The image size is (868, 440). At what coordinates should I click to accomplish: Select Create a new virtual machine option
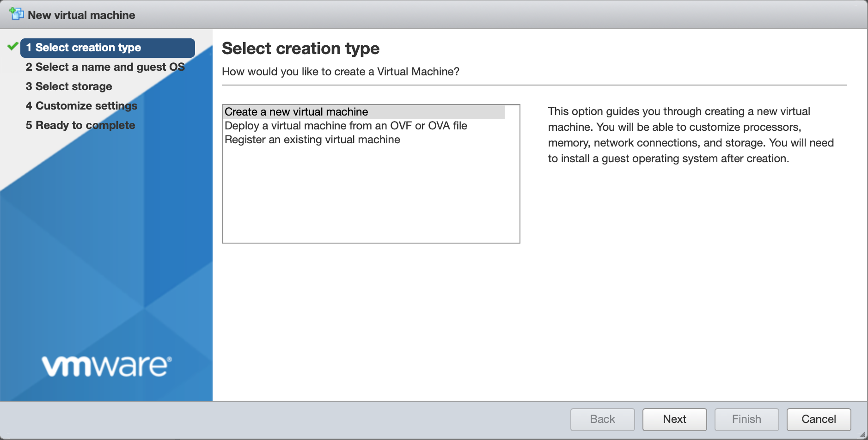[x=296, y=112]
